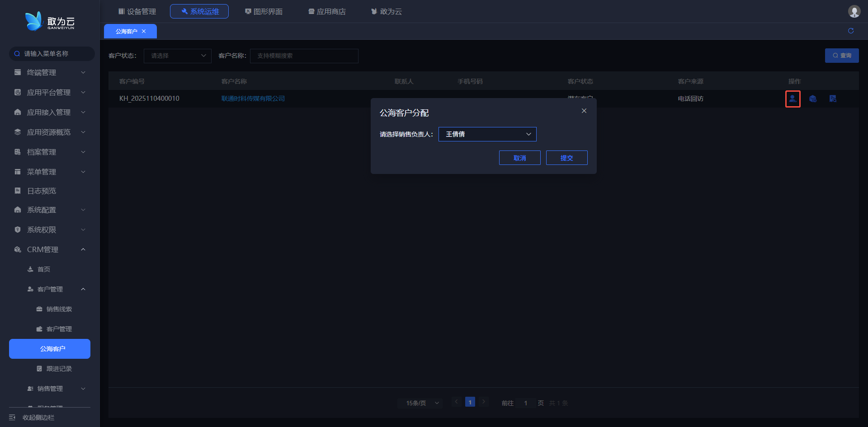Open the user avatar menu
This screenshot has height=427, width=868.
point(854,11)
